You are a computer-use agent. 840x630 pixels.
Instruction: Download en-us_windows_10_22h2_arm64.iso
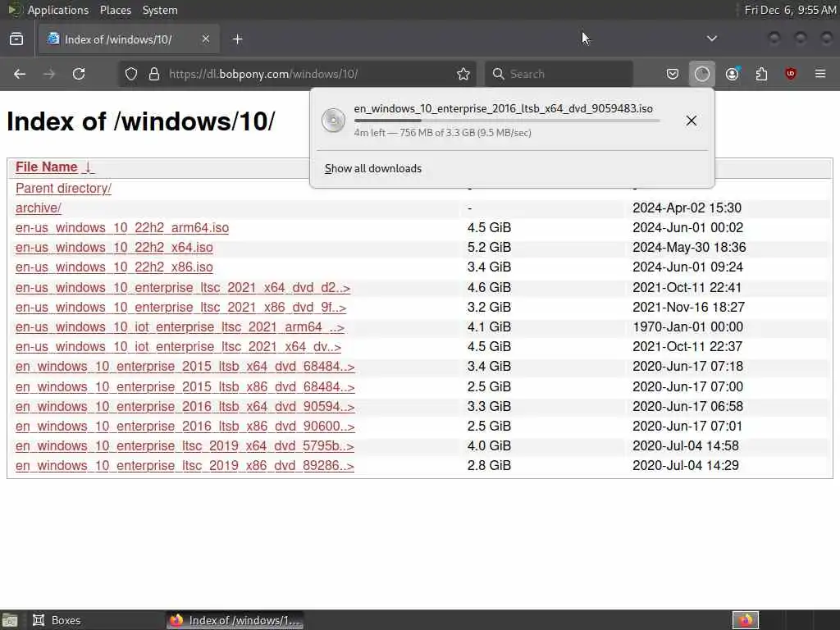(x=122, y=228)
